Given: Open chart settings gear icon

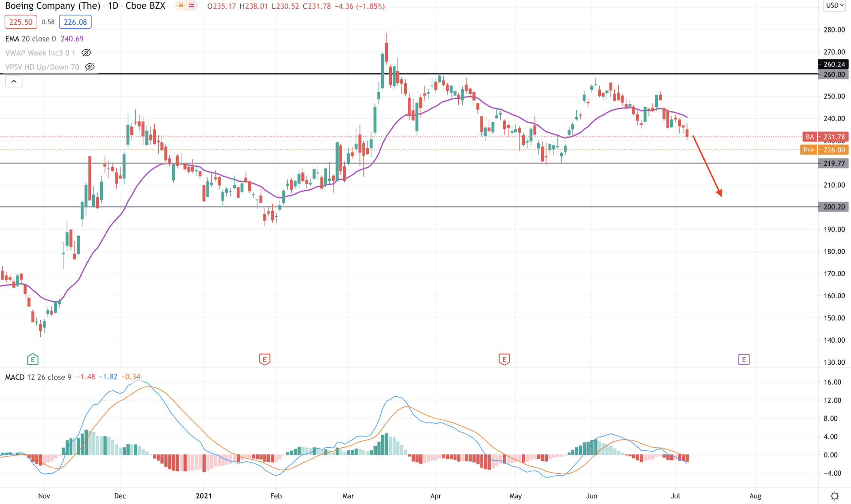Looking at the screenshot, I should coord(835,496).
